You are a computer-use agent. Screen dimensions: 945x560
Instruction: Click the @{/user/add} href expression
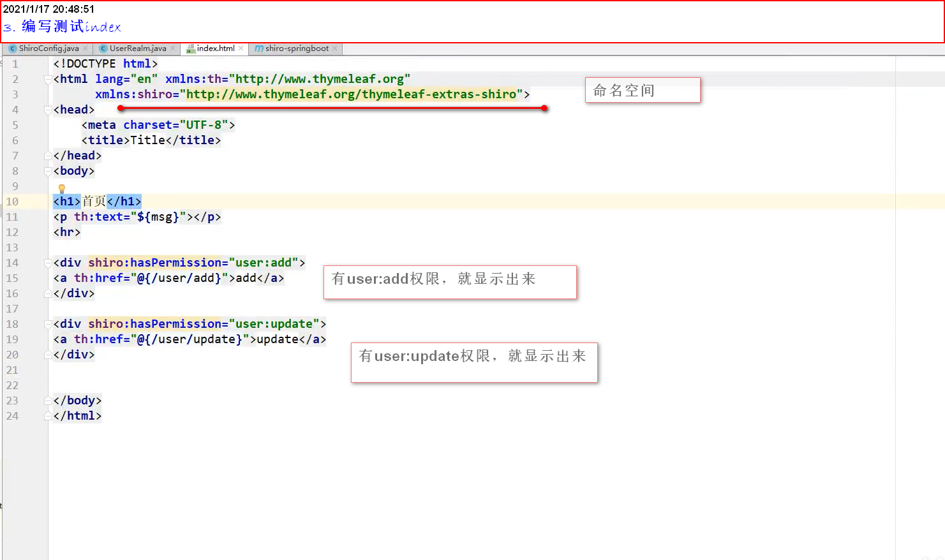point(179,278)
